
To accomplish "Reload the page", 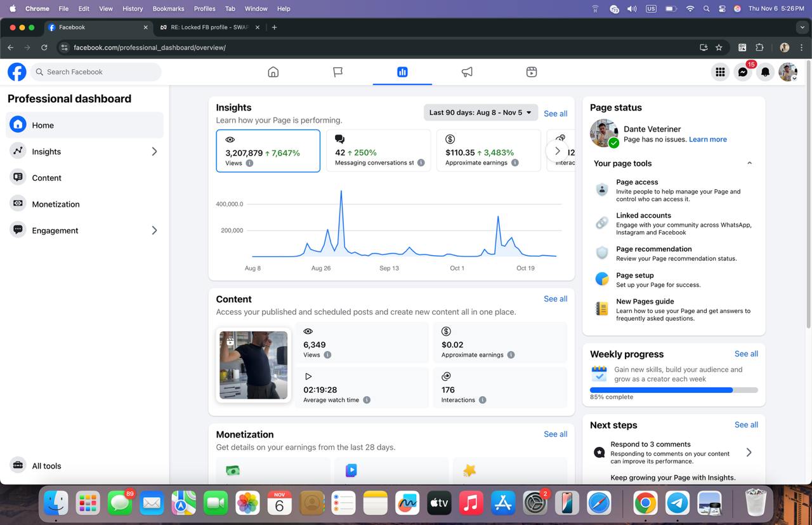I will click(44, 47).
